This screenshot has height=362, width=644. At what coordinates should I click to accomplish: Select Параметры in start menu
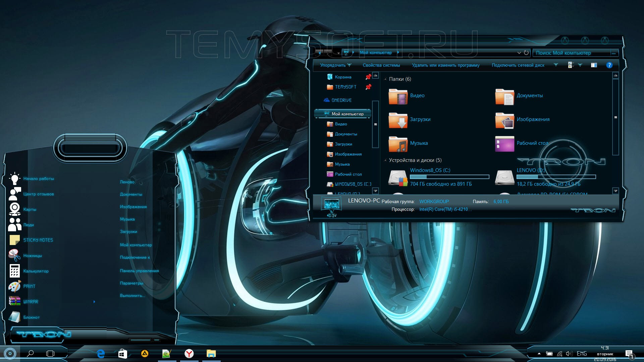[x=131, y=283]
